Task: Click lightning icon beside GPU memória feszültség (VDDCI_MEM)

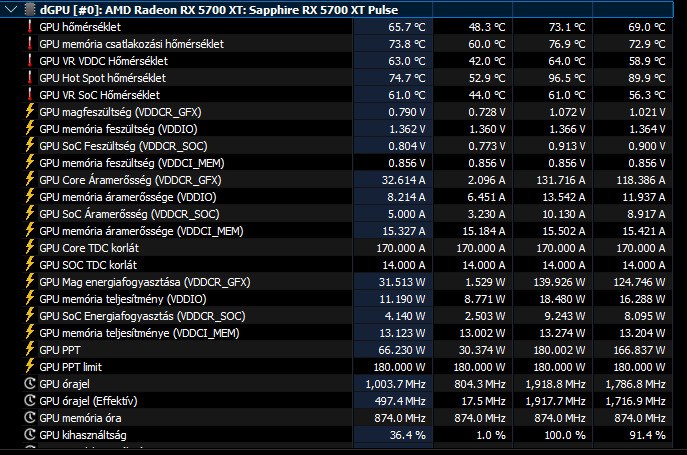Action: 30,163
